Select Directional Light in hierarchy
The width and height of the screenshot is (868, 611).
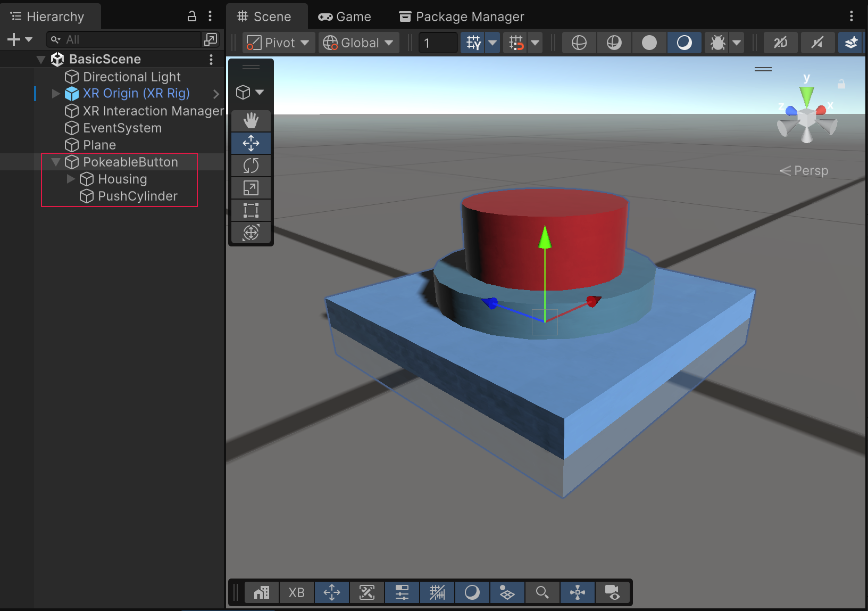pyautogui.click(x=132, y=77)
